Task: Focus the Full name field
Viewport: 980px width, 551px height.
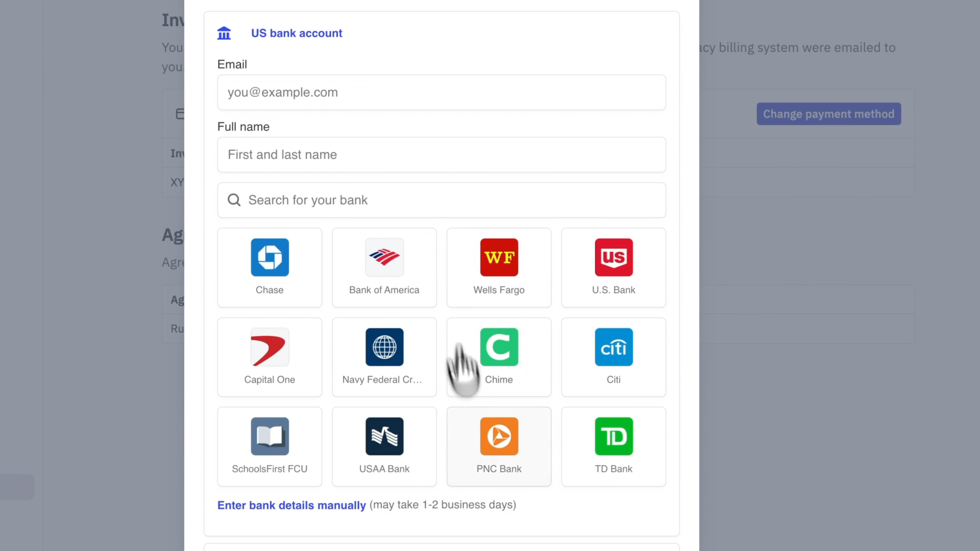Action: [442, 155]
